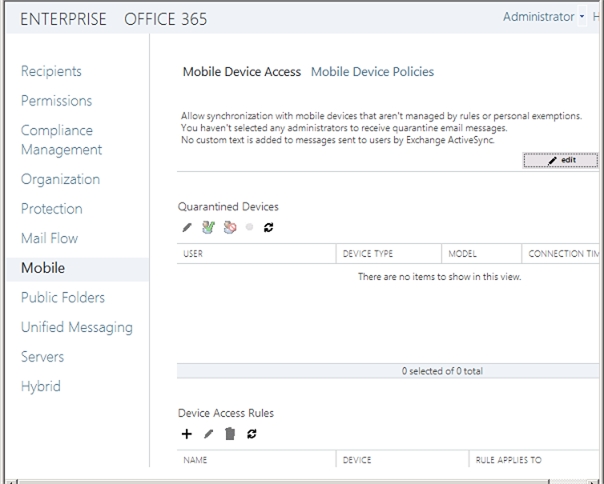Refresh the Quarantined Devices list
The height and width of the screenshot is (484, 604).
click(x=268, y=227)
